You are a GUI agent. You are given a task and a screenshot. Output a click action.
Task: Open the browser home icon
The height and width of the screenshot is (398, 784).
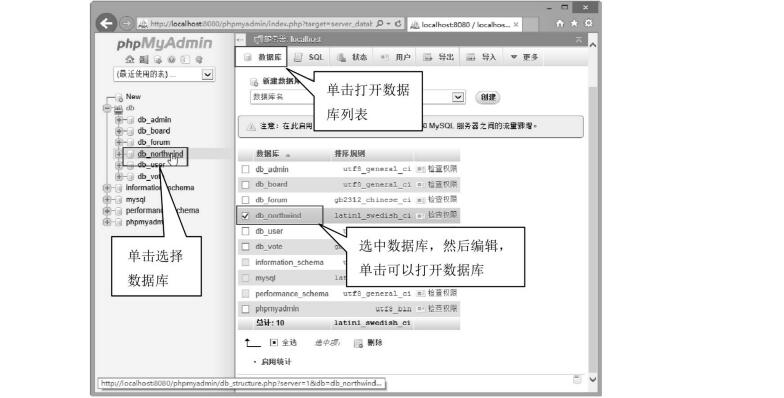(x=560, y=23)
